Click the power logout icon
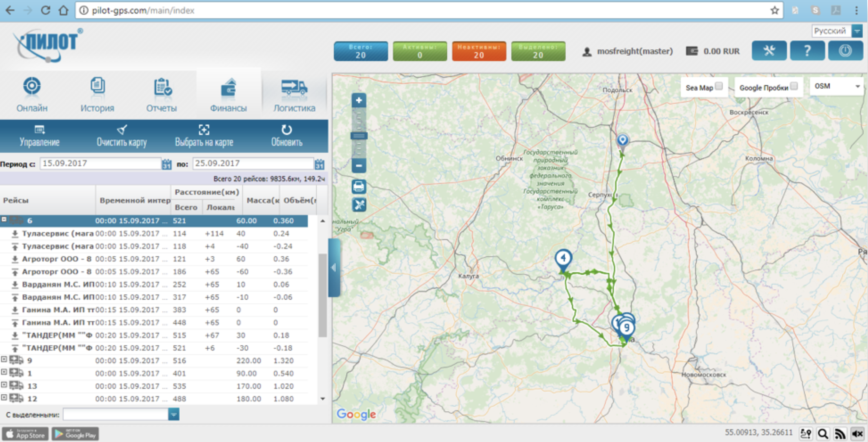The image size is (868, 442). coord(845,51)
